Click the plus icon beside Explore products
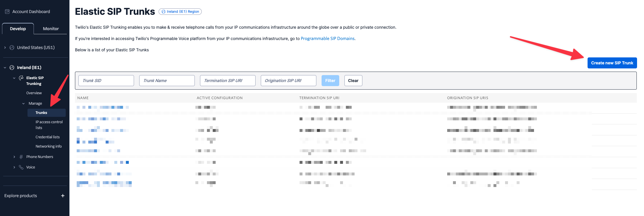The image size is (644, 216). point(63,196)
